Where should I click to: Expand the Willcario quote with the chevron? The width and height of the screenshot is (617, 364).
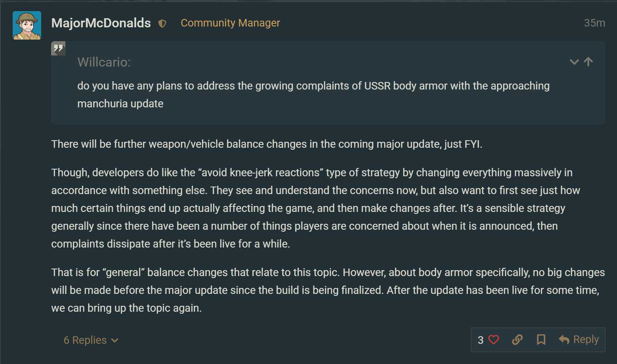(574, 62)
